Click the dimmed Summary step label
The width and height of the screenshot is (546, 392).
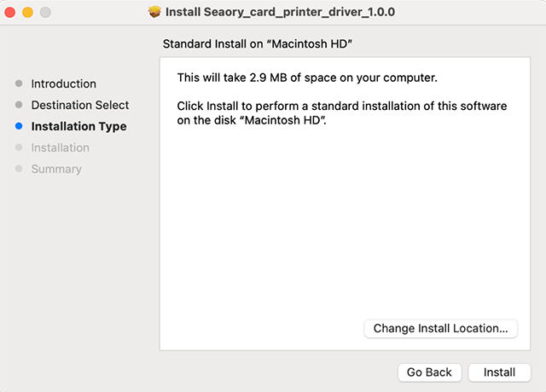[x=56, y=169]
